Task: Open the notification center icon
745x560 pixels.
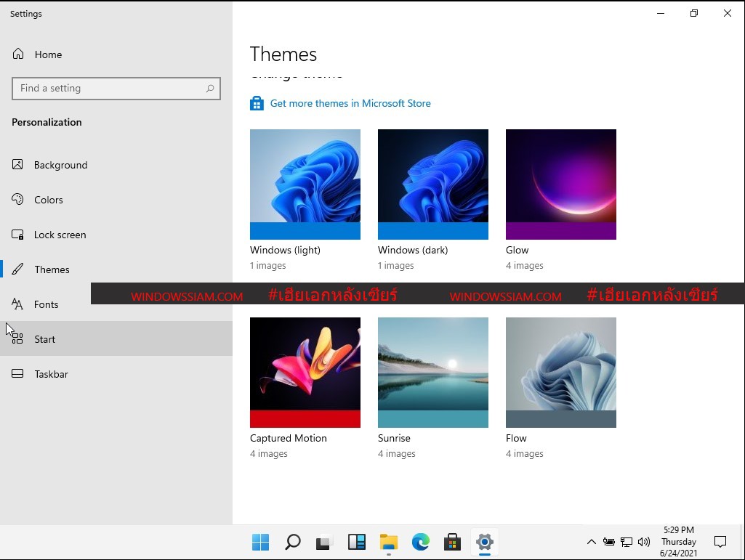Action: [720, 542]
